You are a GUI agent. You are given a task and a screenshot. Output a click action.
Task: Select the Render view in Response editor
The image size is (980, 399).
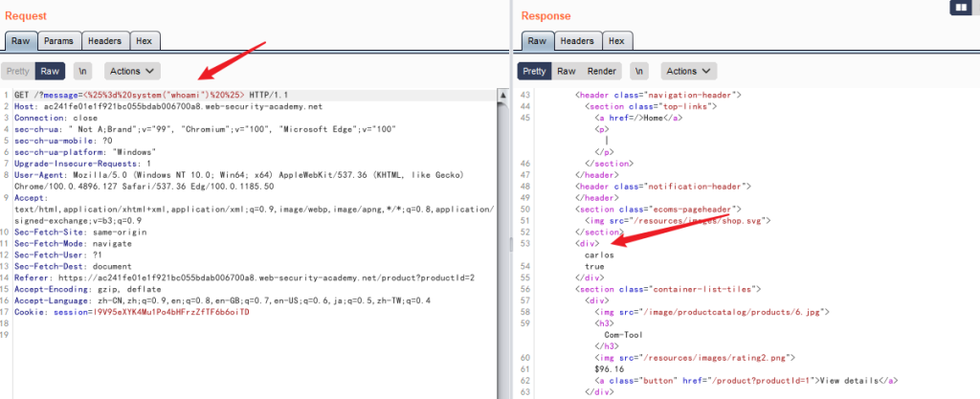[x=602, y=71]
